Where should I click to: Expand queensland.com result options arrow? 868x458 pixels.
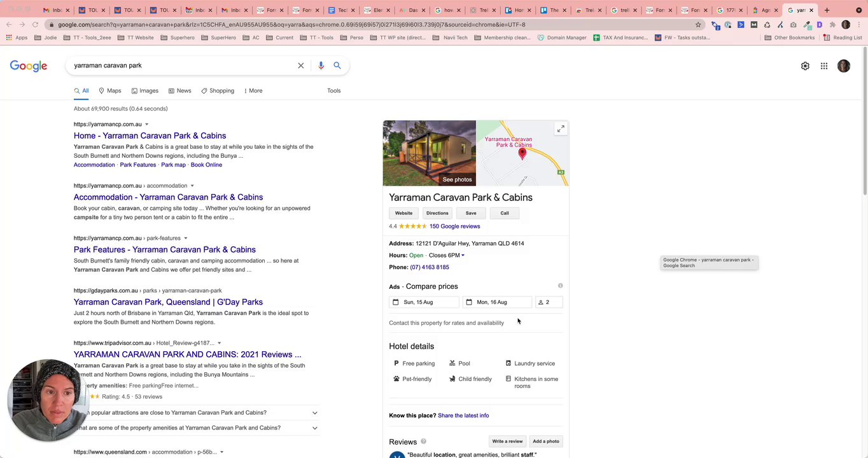[x=221, y=452]
